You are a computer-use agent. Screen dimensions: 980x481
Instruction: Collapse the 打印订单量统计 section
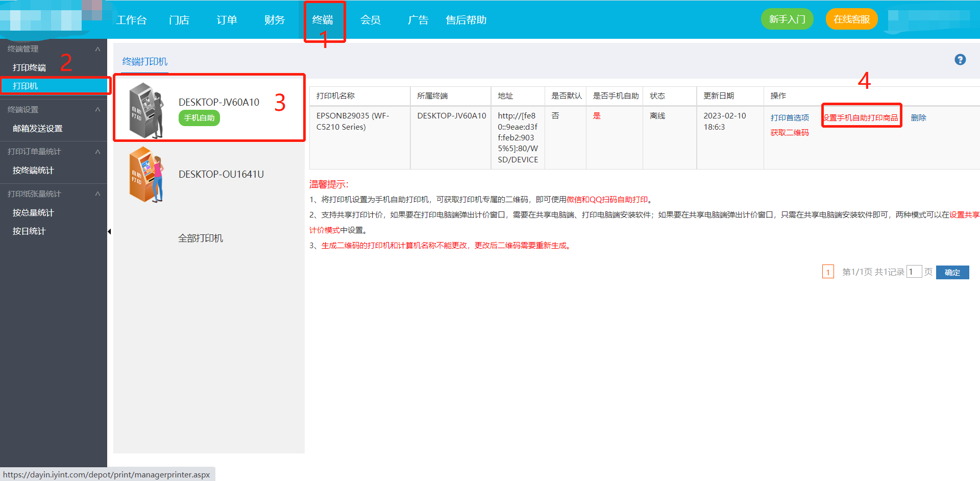pyautogui.click(x=97, y=152)
